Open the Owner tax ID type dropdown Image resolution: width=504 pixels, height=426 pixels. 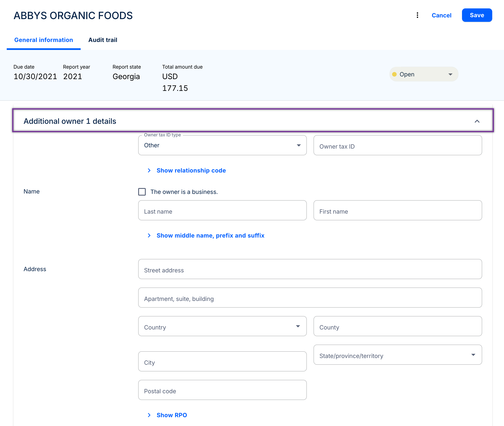click(x=222, y=145)
